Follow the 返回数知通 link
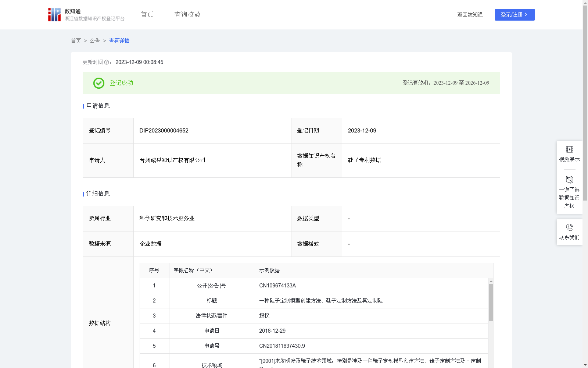 [x=470, y=15]
